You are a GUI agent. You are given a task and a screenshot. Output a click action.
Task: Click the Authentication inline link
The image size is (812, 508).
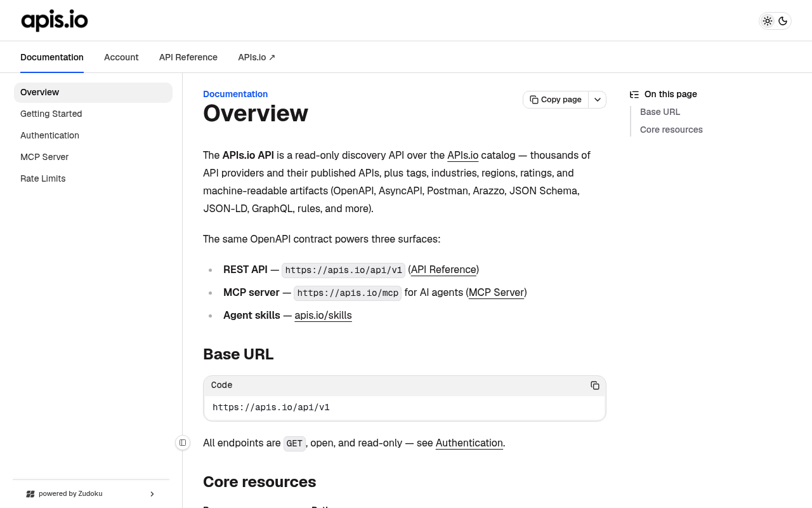(469, 443)
